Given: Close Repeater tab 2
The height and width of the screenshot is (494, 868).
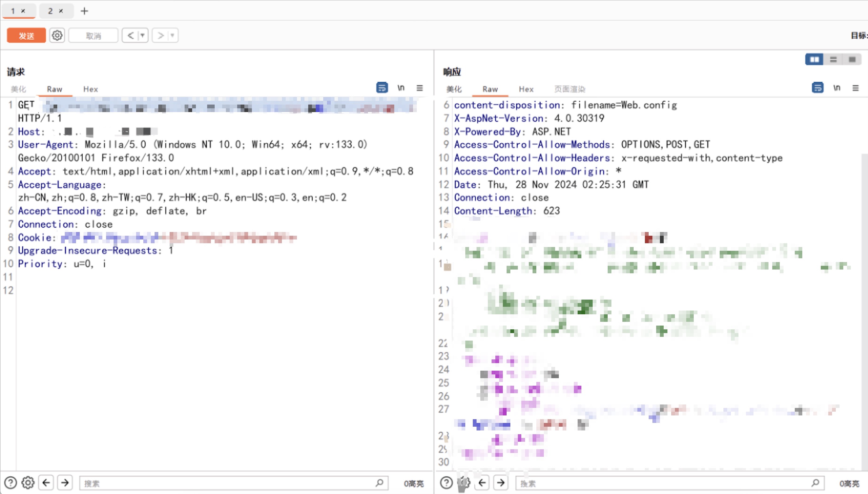Looking at the screenshot, I should coord(61,11).
